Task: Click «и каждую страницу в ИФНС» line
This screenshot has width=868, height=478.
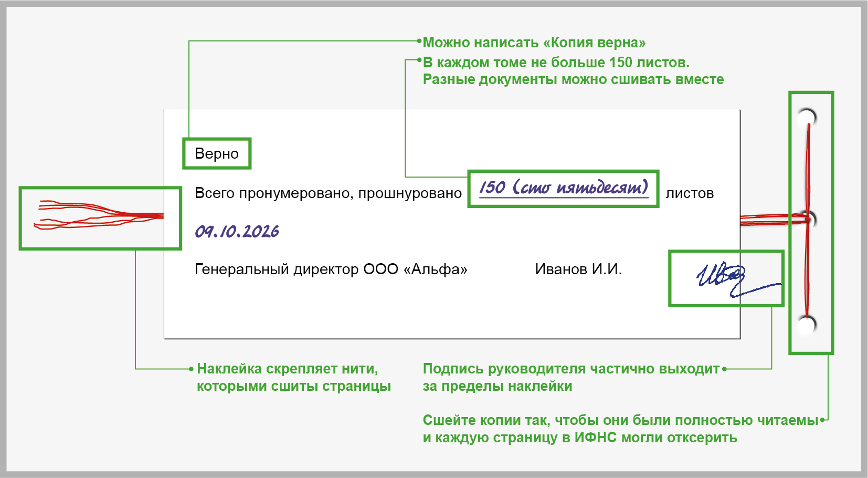Action: coord(580,438)
